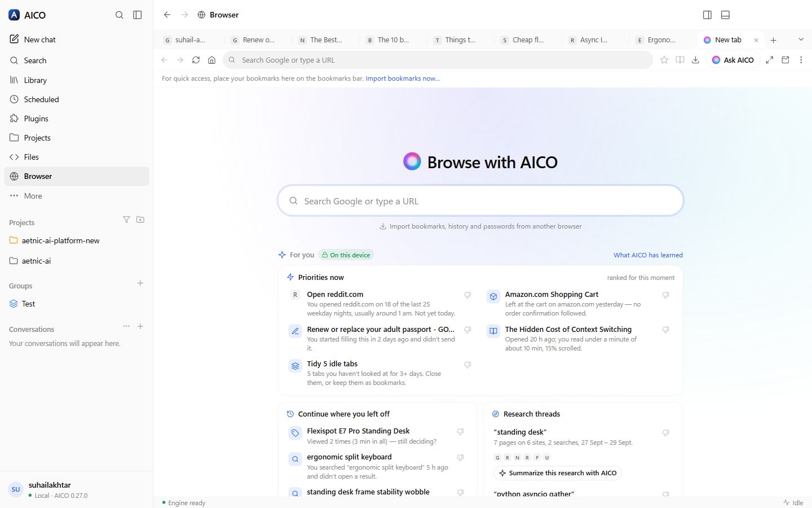The image size is (812, 508).
Task: Focus the main Search Google or type a URL box
Action: click(480, 201)
